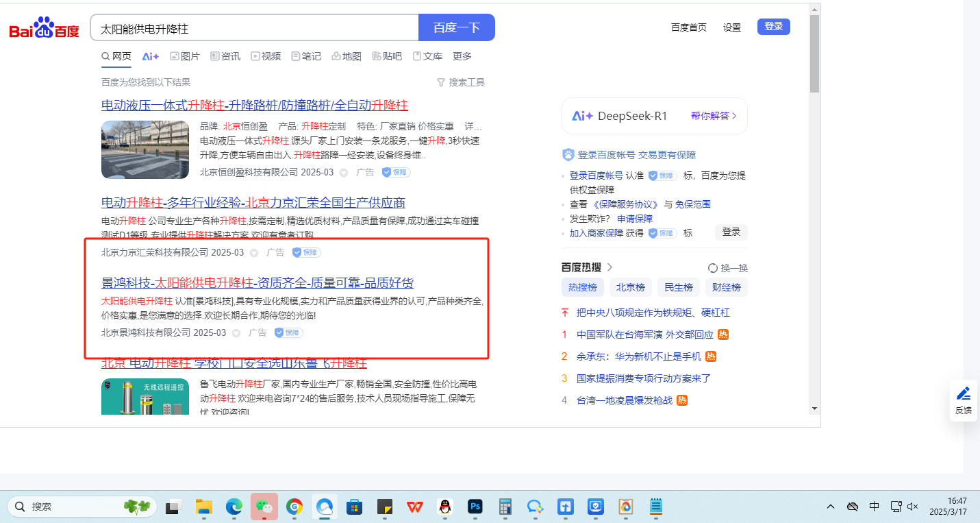Viewport: 980px width, 523px height.
Task: Toggle the volume mute icon in system tray
Action: [912, 507]
